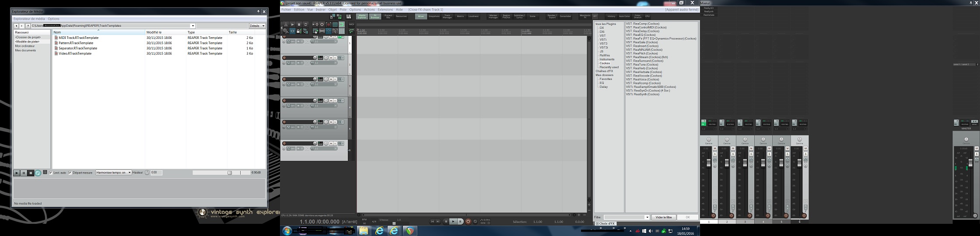
Task: Click the transport Record button
Action: click(468, 222)
